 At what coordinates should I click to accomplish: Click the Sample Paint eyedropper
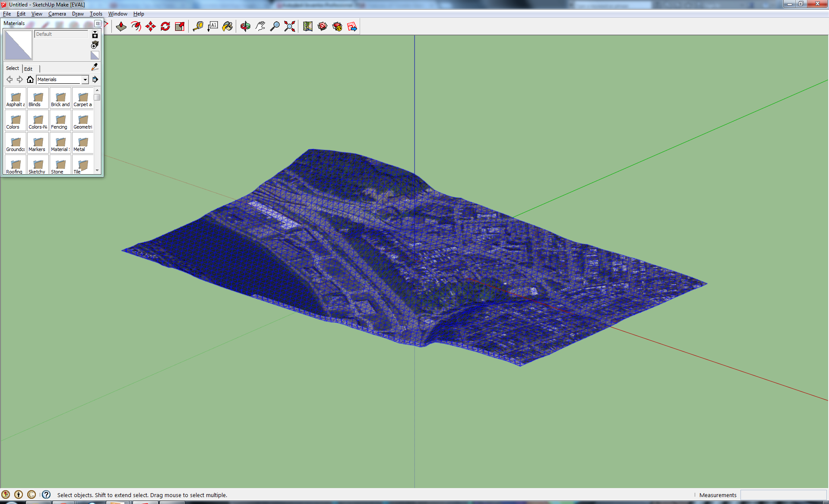click(x=95, y=67)
